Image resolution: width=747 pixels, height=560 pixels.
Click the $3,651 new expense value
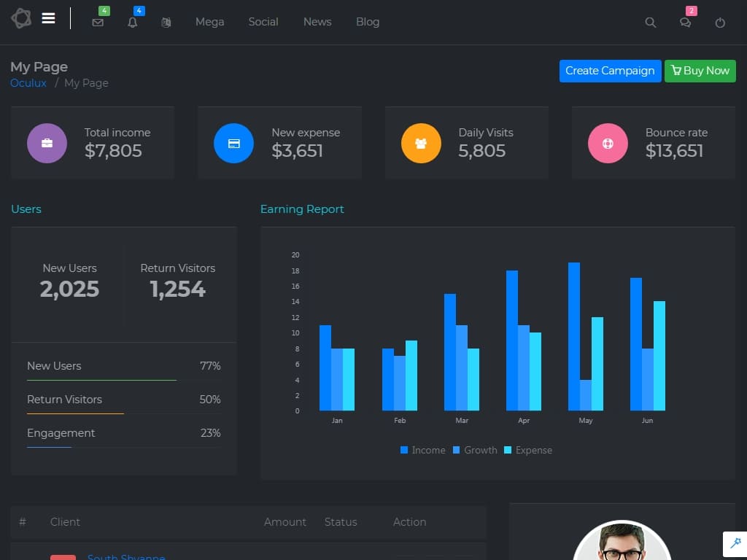pos(297,151)
